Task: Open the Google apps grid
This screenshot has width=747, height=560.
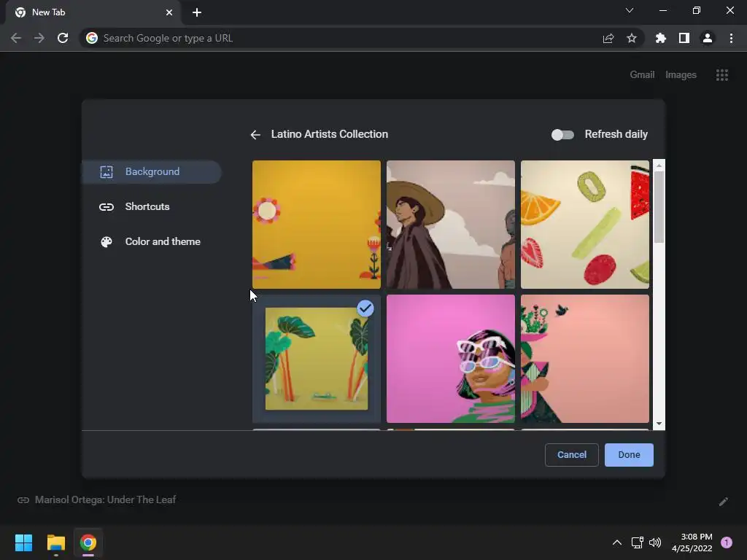Action: [721, 75]
